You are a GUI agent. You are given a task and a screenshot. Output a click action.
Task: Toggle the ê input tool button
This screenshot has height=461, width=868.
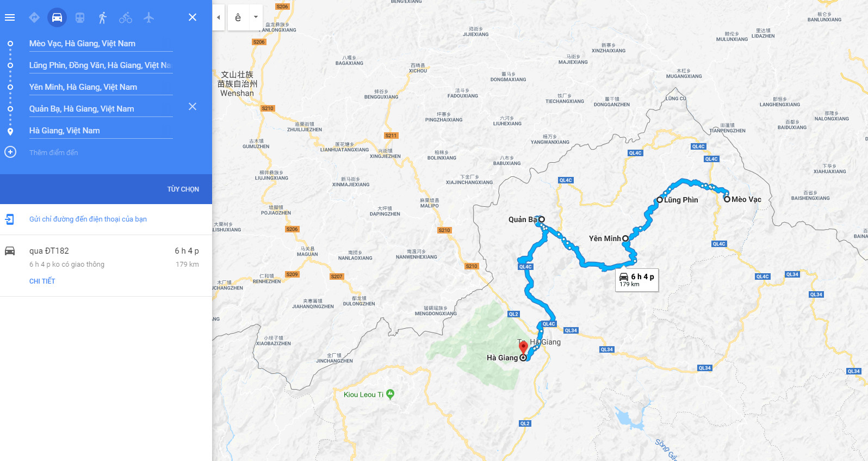[x=238, y=17]
